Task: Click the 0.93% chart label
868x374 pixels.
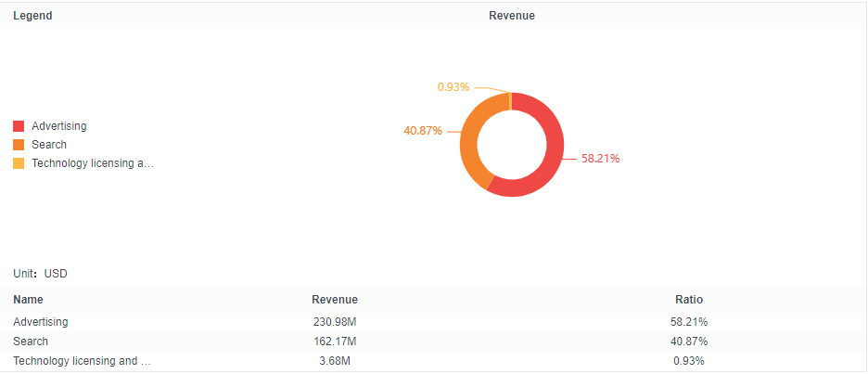Action: coord(453,87)
